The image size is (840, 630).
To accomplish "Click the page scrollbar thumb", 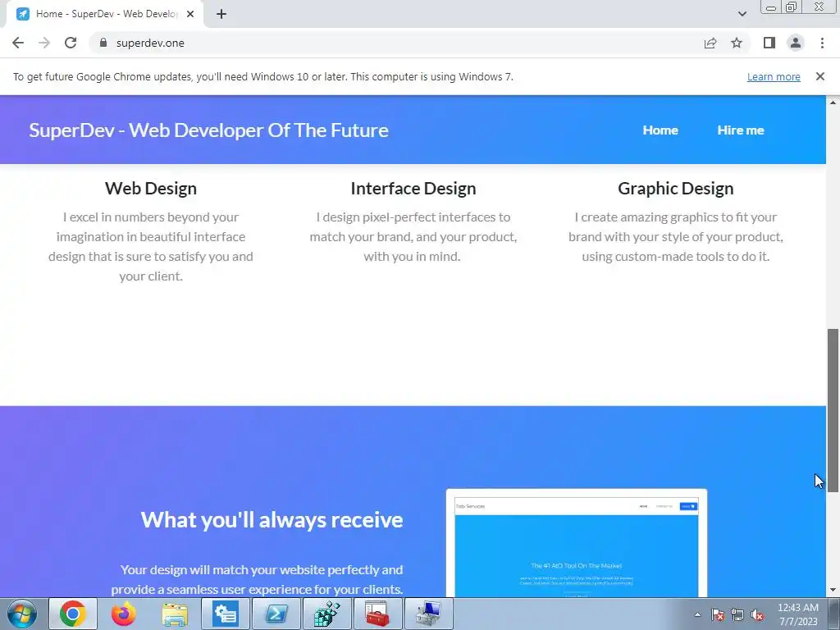I will click(x=833, y=410).
